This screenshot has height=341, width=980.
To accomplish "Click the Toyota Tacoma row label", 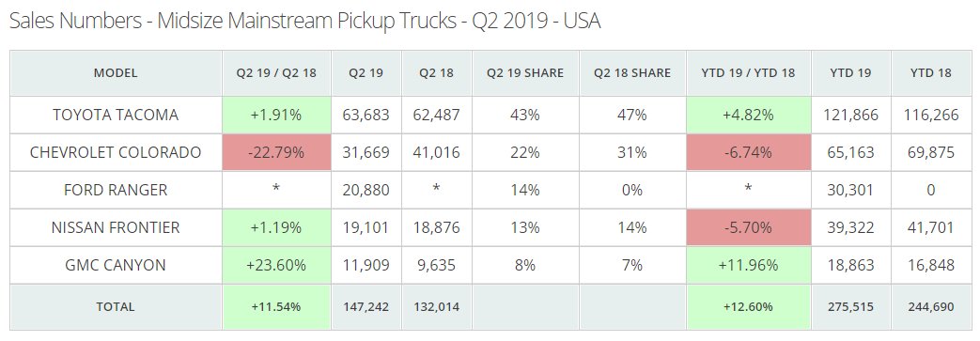I will coord(116,115).
